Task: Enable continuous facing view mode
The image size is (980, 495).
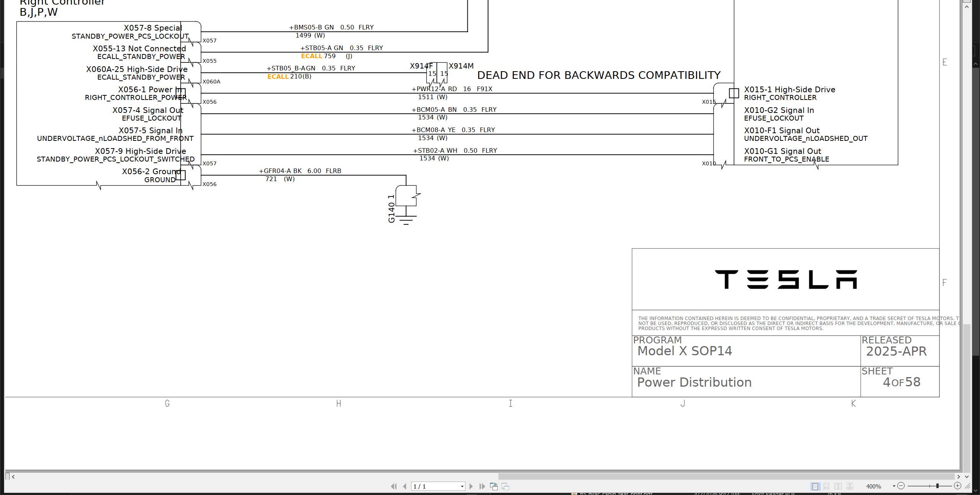Action: pyautogui.click(x=849, y=486)
